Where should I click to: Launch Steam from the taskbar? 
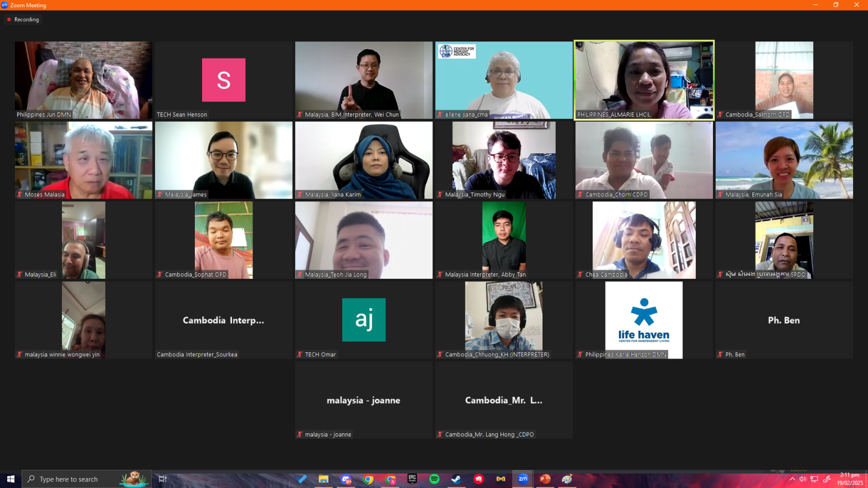pos(457,479)
